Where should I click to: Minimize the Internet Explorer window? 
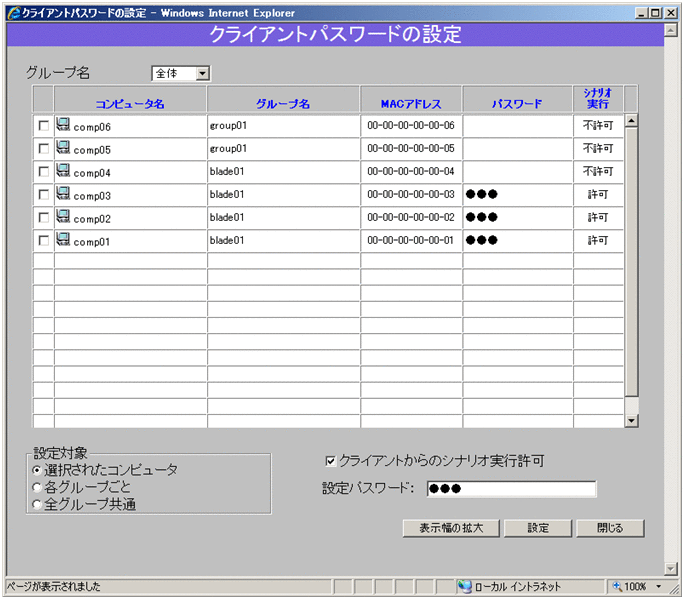641,13
